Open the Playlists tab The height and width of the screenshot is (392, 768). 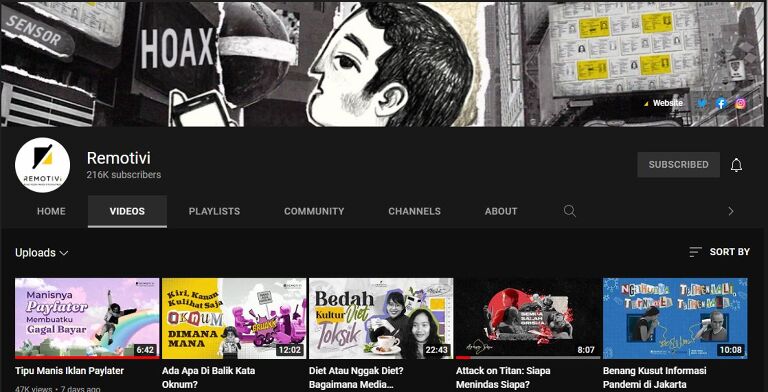pos(215,211)
